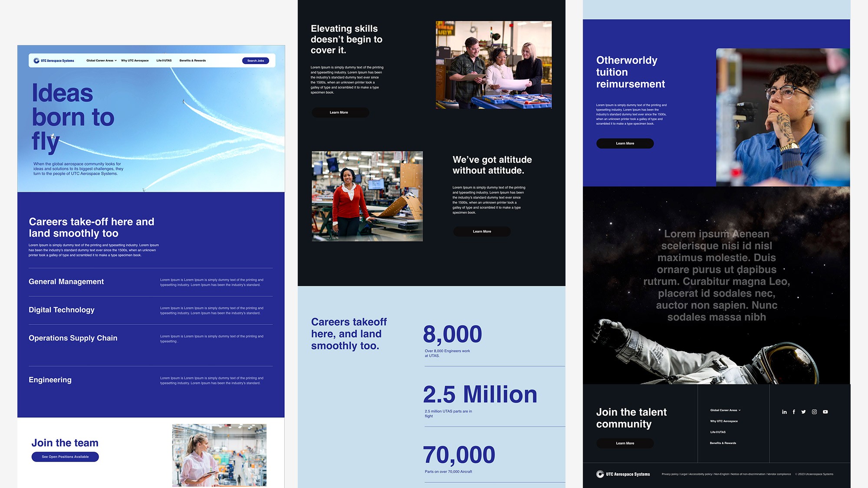Screen dimensions: 868x488
Task: Click Learn More under tuition reimbursement
Action: tap(625, 144)
